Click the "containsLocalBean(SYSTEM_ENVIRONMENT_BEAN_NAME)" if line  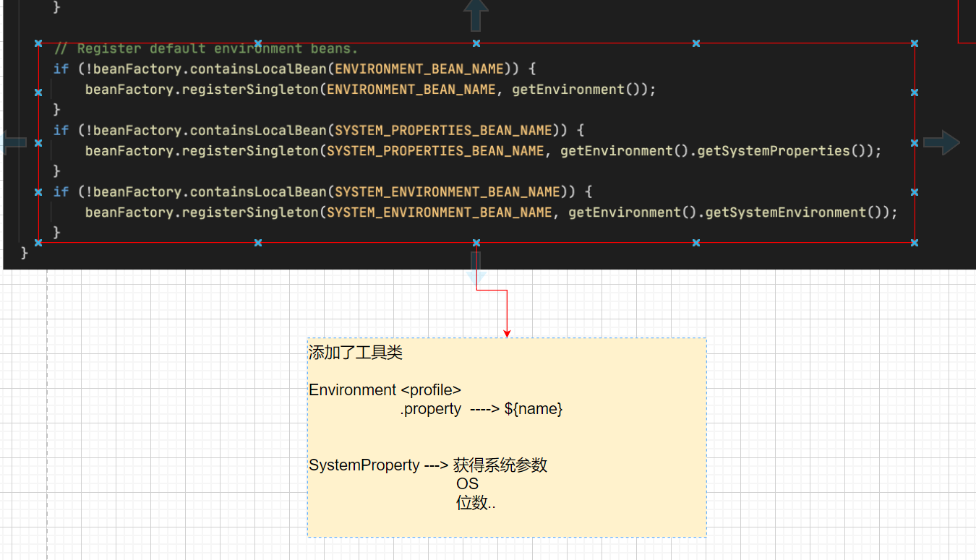[323, 191]
